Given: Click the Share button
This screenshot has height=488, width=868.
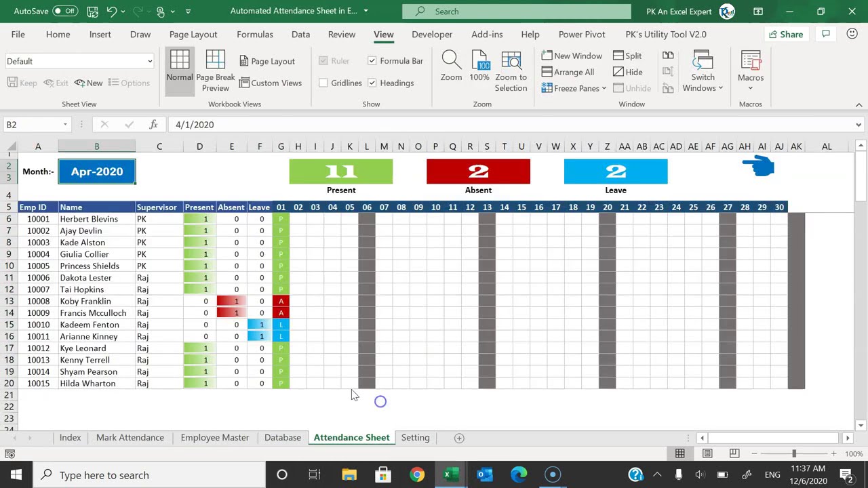Looking at the screenshot, I should coord(785,34).
